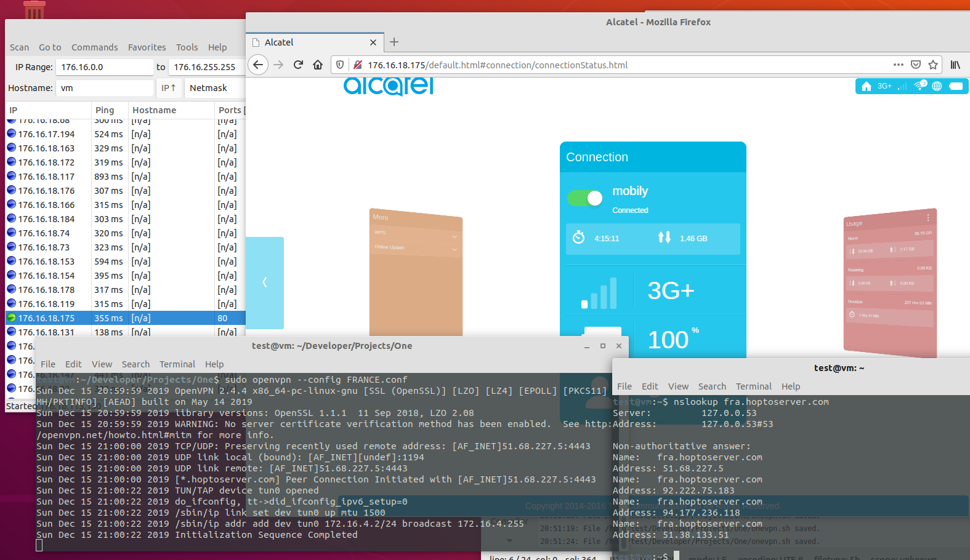Viewport: 970px width, 560px height.
Task: Click the Firefox forward arrow
Action: pyautogui.click(x=278, y=65)
